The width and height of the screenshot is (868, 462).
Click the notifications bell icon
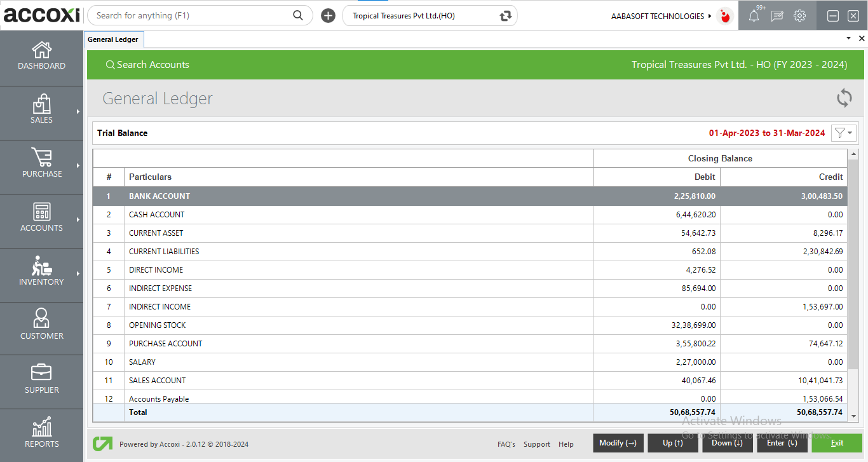tap(754, 16)
